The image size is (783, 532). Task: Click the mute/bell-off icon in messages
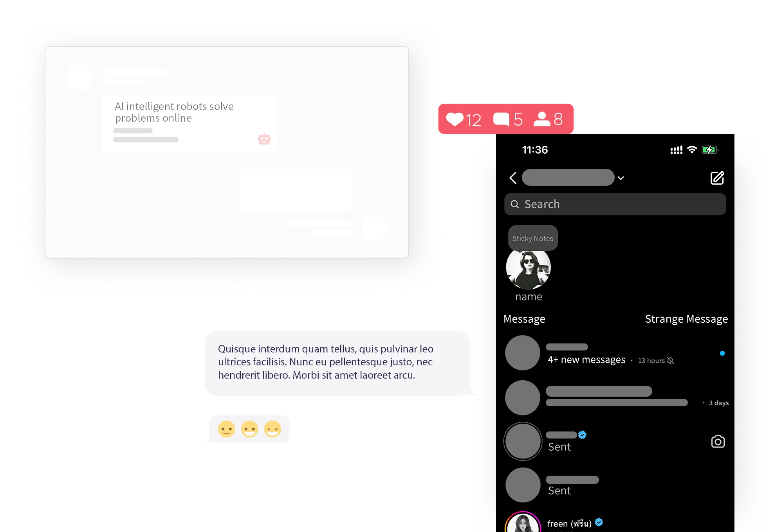click(670, 360)
